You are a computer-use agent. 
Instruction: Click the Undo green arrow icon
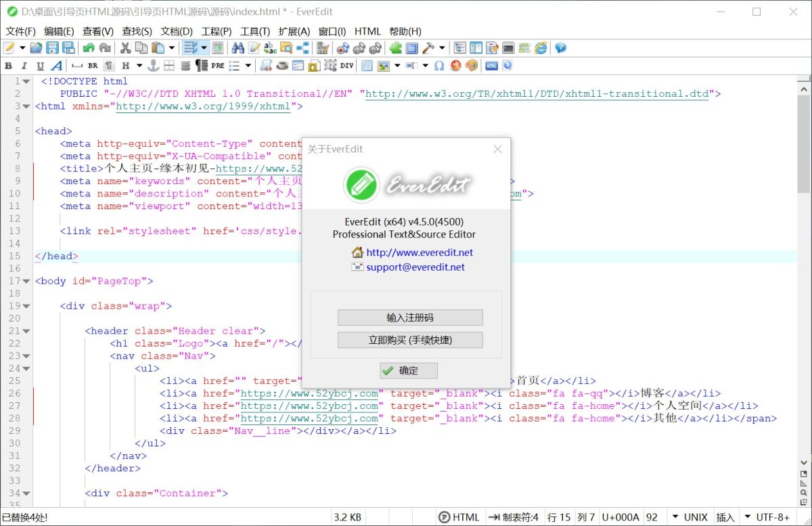click(x=89, y=48)
